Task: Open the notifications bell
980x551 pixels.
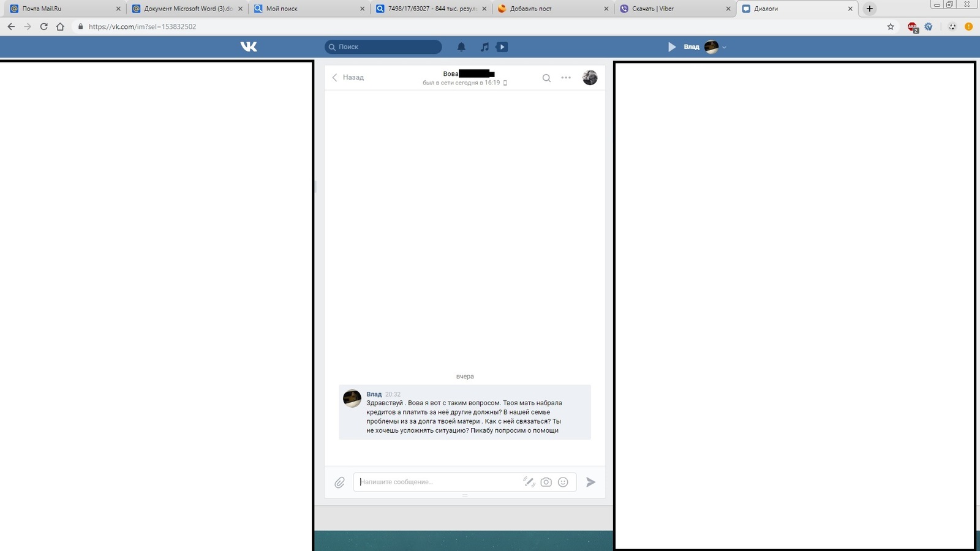Action: coord(461,47)
